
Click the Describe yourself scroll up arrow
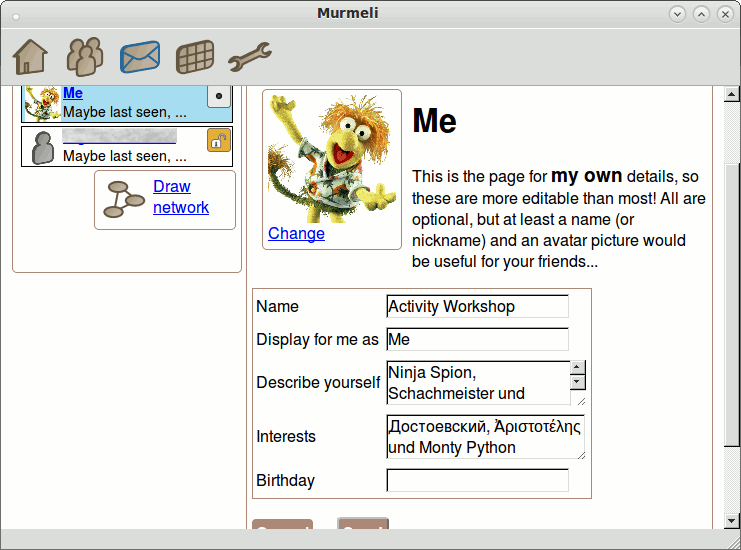pos(577,367)
